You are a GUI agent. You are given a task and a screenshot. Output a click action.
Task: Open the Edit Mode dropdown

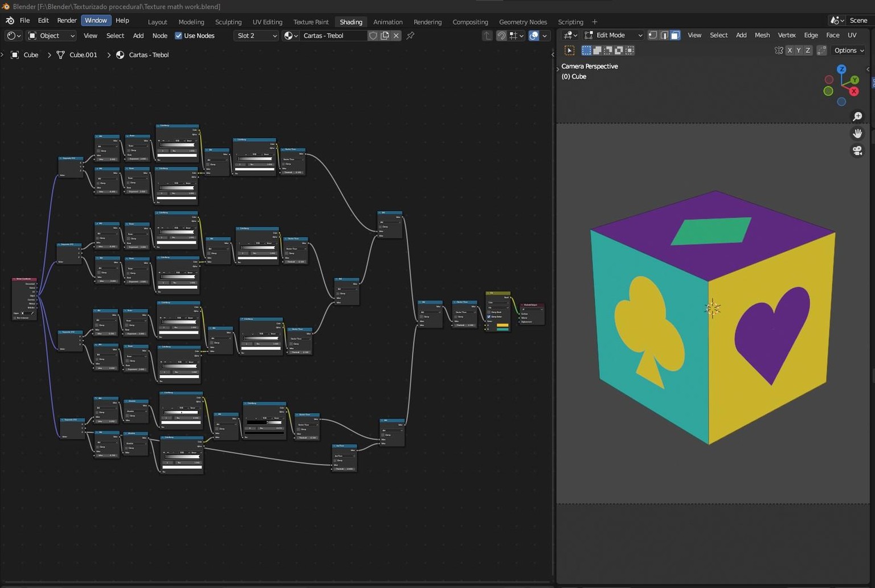(614, 35)
